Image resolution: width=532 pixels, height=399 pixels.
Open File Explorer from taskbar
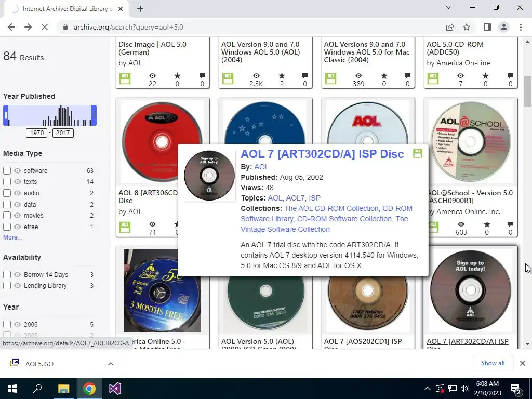click(63, 389)
